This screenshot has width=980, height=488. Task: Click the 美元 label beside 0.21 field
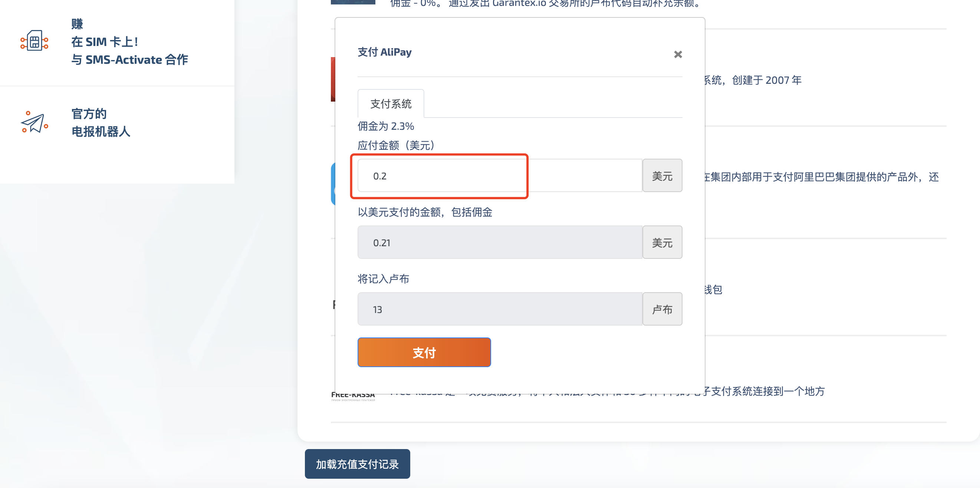pos(662,242)
